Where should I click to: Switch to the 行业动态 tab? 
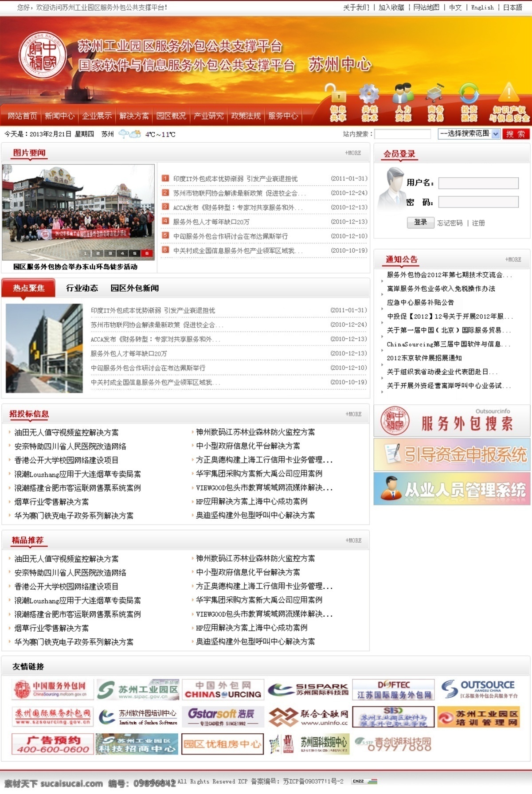(82, 288)
